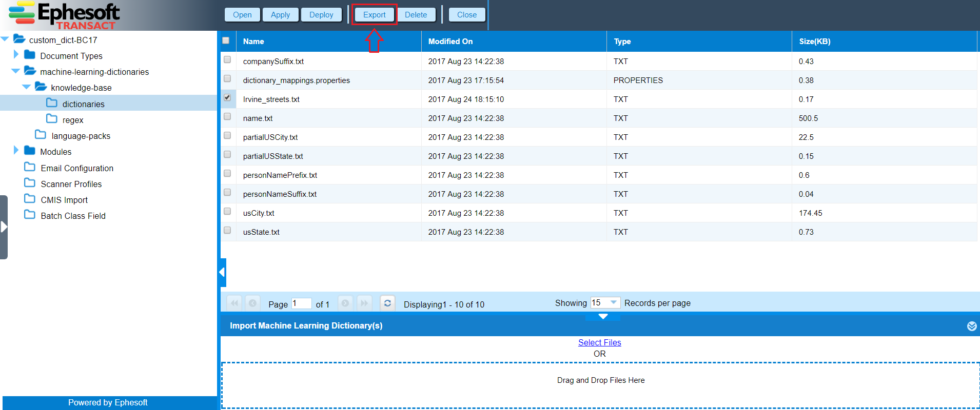
Task: Go to the last page
Action: [364, 303]
